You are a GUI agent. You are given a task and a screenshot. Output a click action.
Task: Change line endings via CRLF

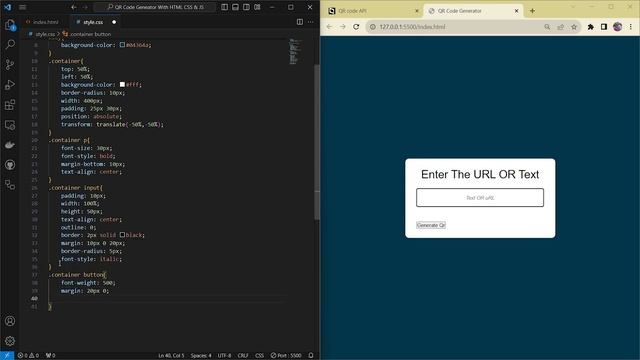point(243,356)
